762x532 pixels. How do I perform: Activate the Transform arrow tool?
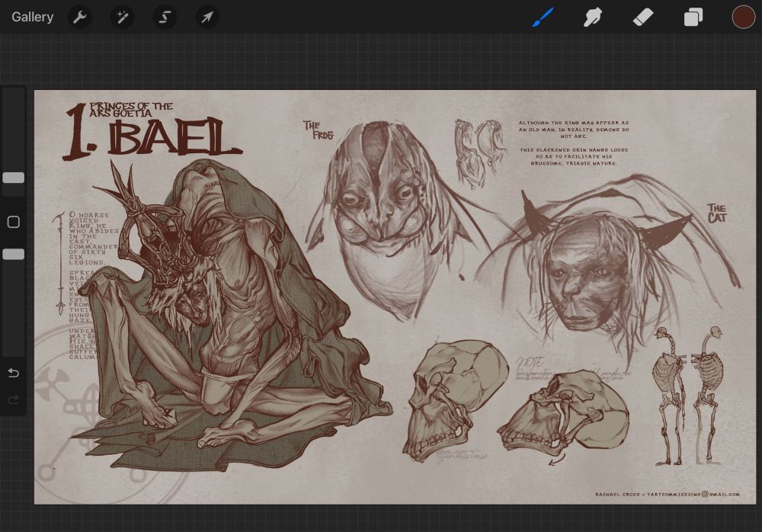(x=207, y=17)
